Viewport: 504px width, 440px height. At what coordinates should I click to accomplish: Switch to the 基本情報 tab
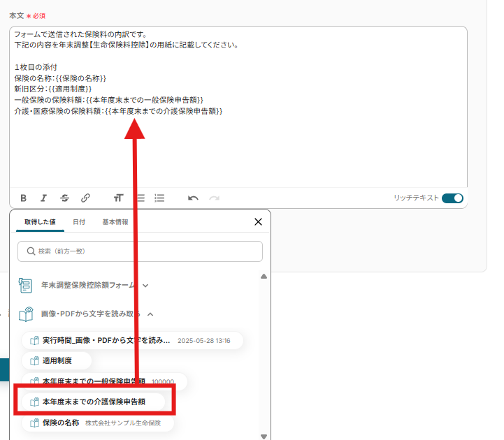[x=115, y=222]
